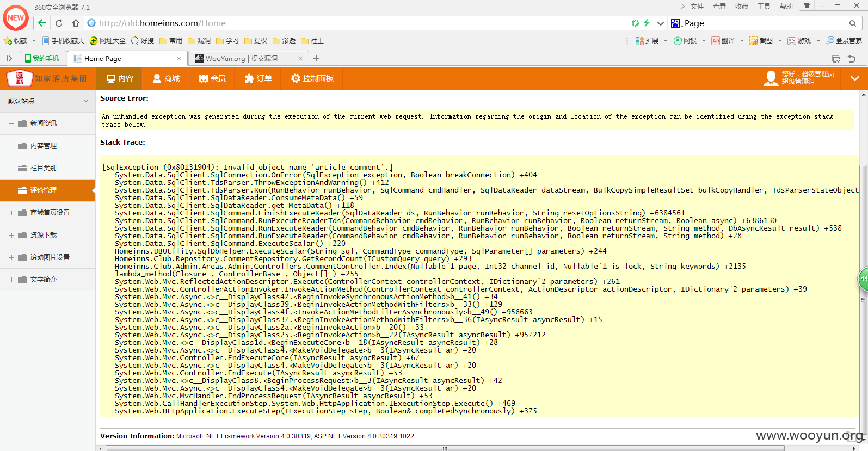Viewport: 868px width, 451px height.
Task: Click the 超级管理员 user profile area
Action: [799, 78]
